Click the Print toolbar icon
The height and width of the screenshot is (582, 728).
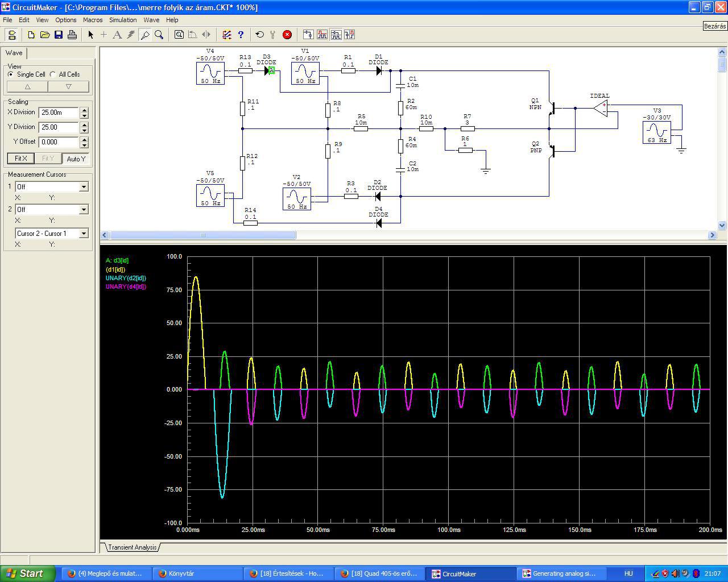coord(72,35)
